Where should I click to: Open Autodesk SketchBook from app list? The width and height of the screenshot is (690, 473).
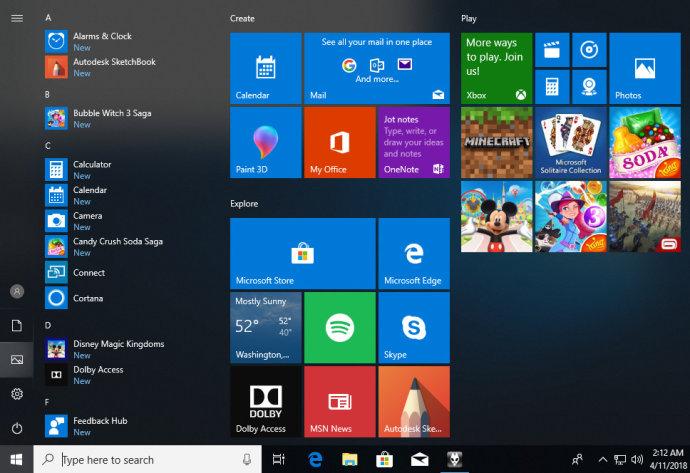pyautogui.click(x=128, y=67)
